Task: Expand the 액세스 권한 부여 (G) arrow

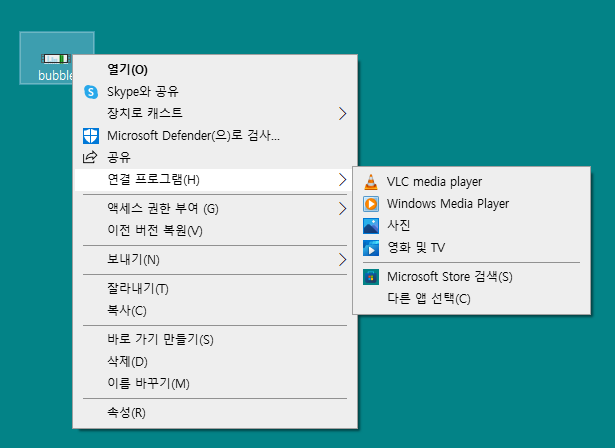Action: [x=342, y=209]
